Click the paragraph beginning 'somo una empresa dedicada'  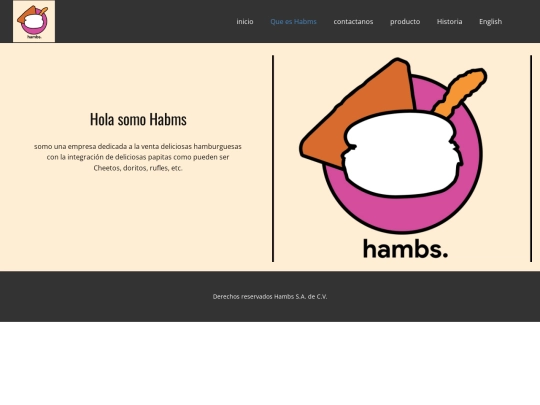click(138, 157)
